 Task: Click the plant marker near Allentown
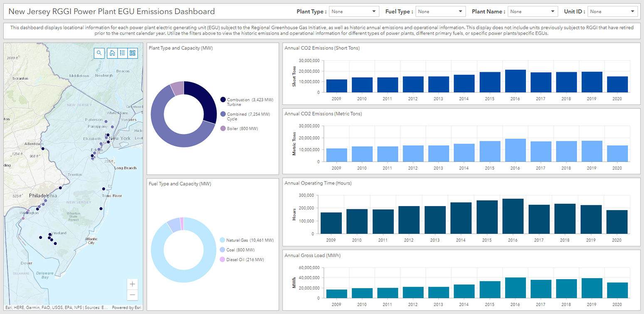point(42,148)
